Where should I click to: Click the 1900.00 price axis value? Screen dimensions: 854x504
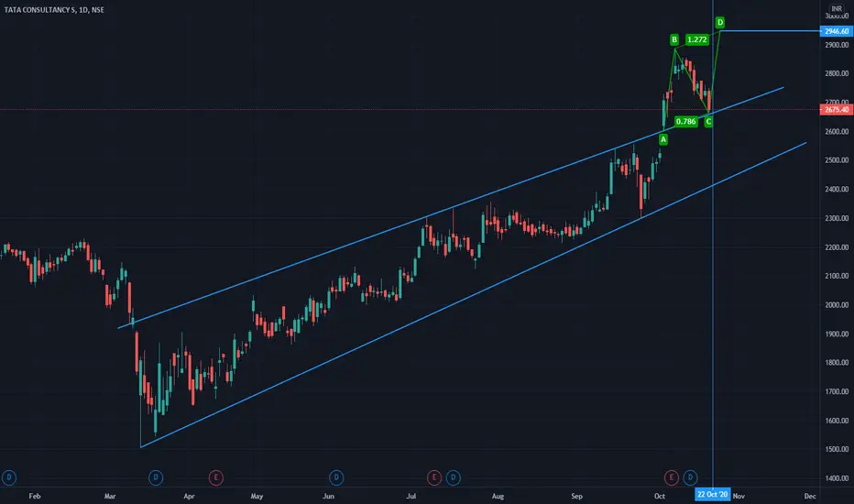pos(838,334)
